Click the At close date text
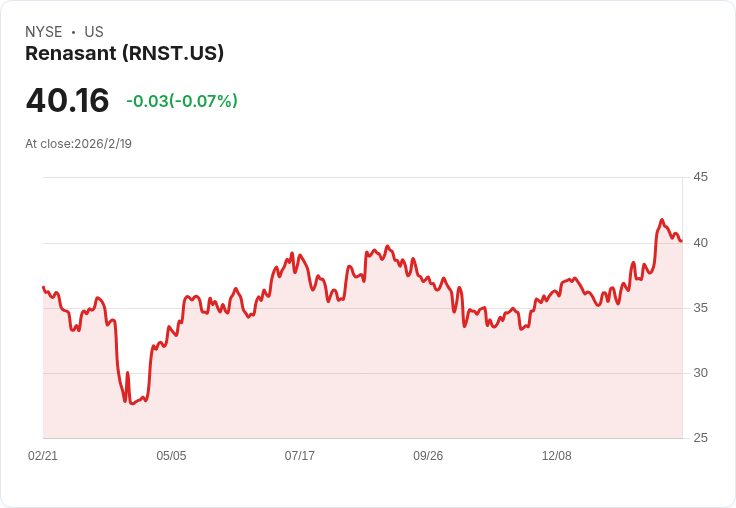This screenshot has width=736, height=508. 78,144
